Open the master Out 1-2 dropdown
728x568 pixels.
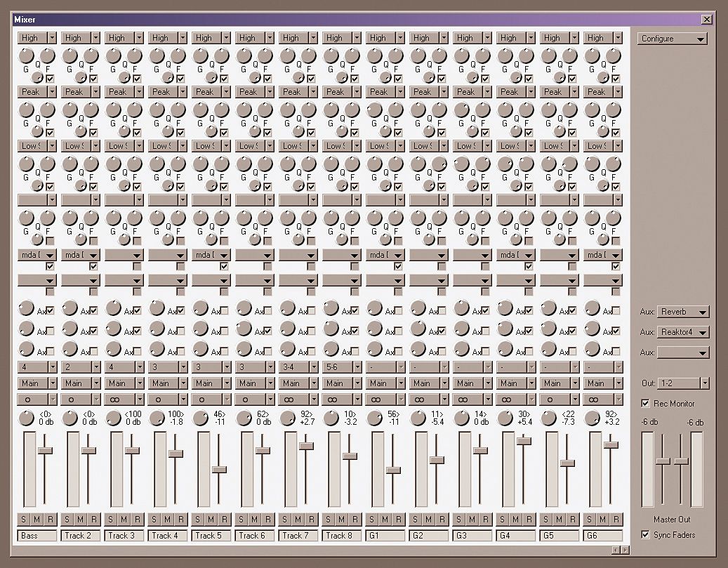(x=684, y=383)
